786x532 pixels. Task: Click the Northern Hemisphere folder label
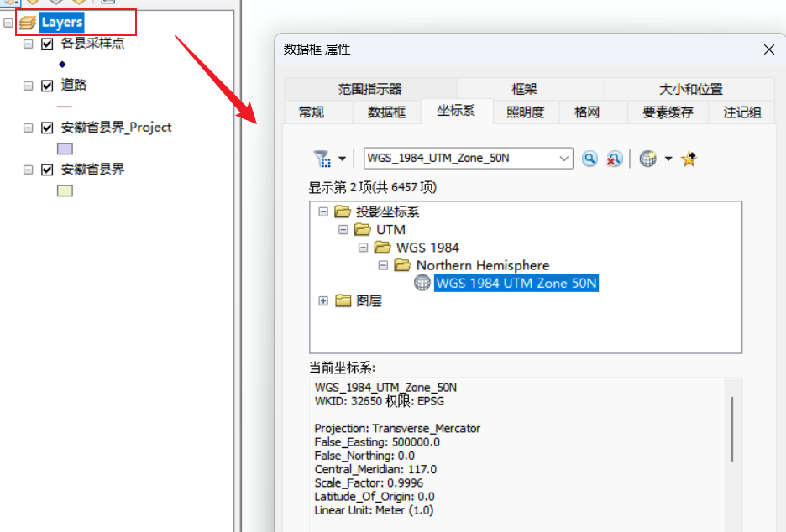pyautogui.click(x=483, y=265)
